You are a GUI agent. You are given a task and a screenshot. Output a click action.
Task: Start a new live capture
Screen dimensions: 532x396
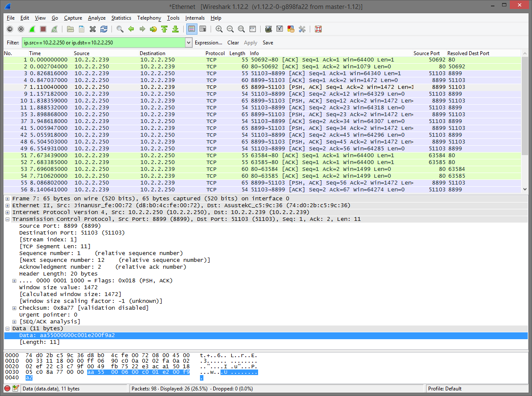pos(32,29)
